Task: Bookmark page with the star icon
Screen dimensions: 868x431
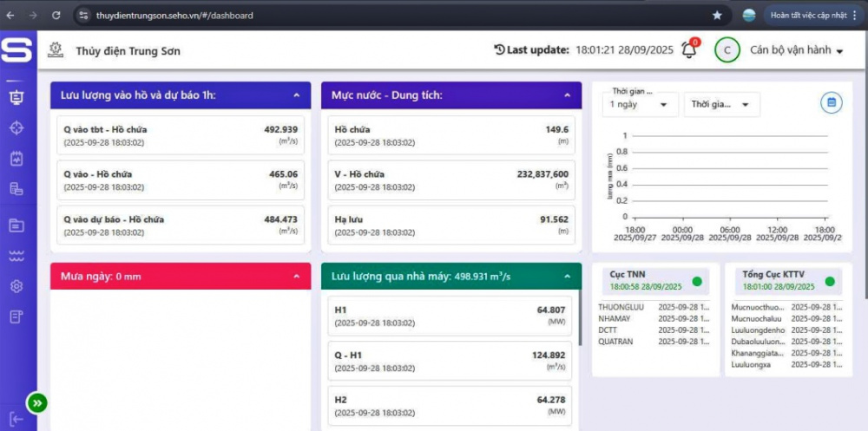Action: pos(717,15)
